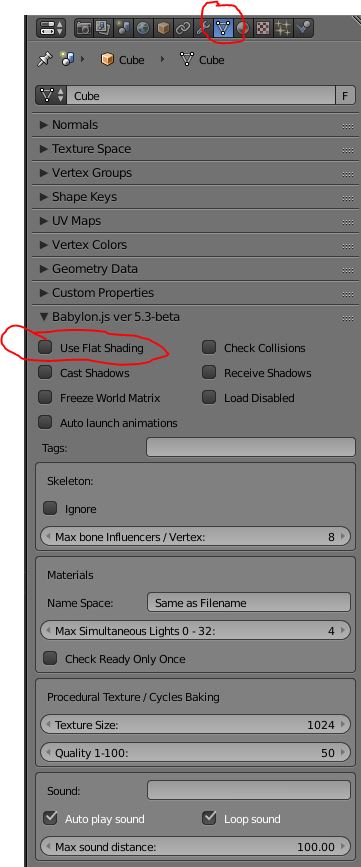The width and height of the screenshot is (361, 867).
Task: Open the Particles sparkle tab
Action: point(282,28)
